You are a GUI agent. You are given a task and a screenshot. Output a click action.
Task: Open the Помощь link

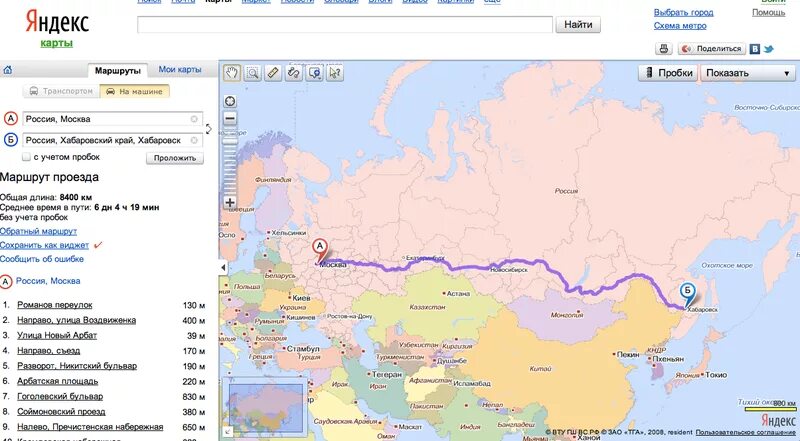point(768,12)
